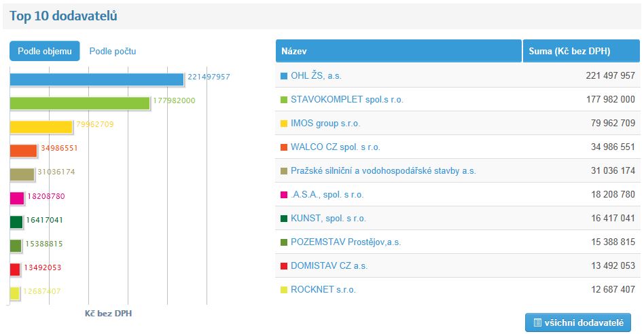
Task: Switch to the Podle objemu tab
Action: click(44, 52)
